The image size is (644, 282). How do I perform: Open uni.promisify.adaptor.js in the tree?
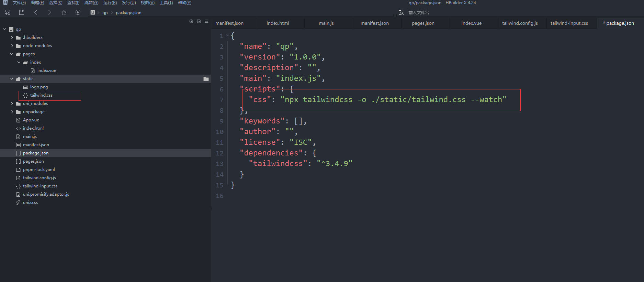pyautogui.click(x=46, y=194)
